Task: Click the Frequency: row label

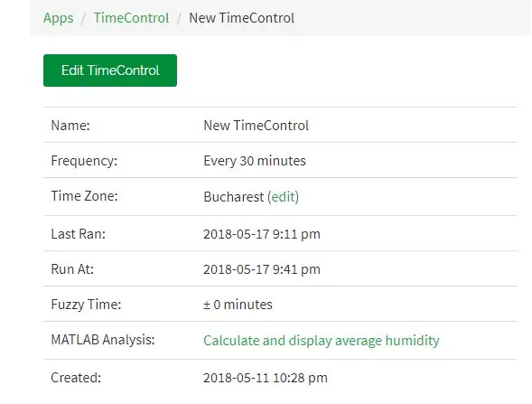Action: [x=84, y=161]
